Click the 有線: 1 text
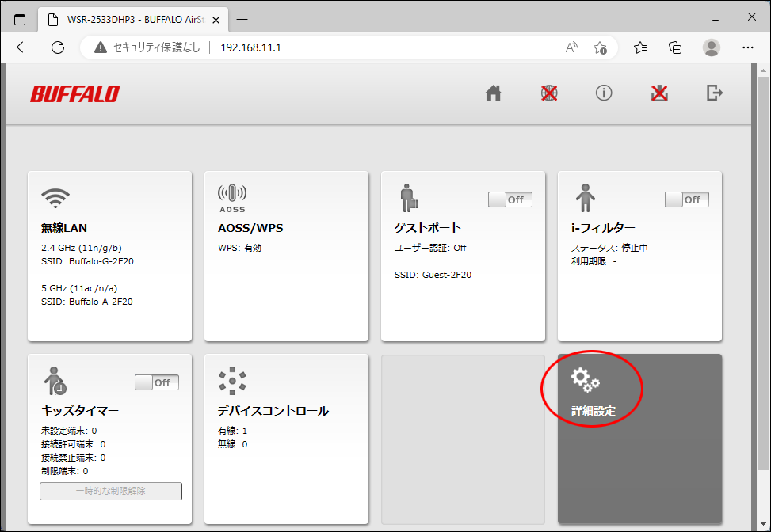The image size is (771, 532). 233,431
